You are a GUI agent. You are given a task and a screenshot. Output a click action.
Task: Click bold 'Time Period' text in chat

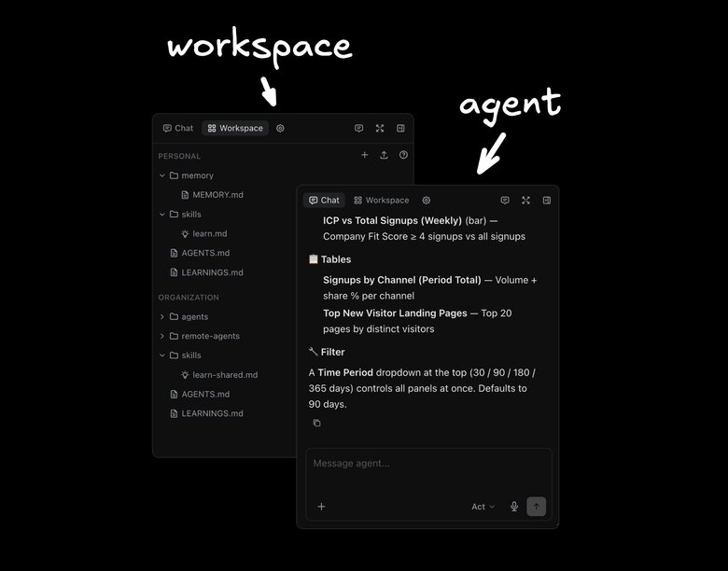(x=345, y=373)
